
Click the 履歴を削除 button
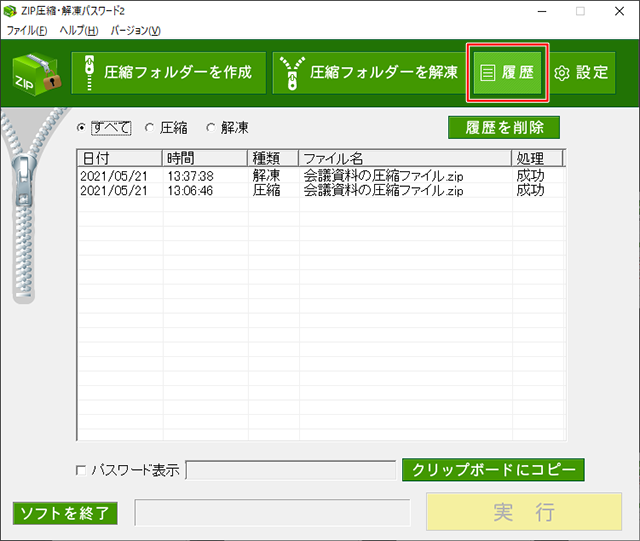[x=504, y=127]
